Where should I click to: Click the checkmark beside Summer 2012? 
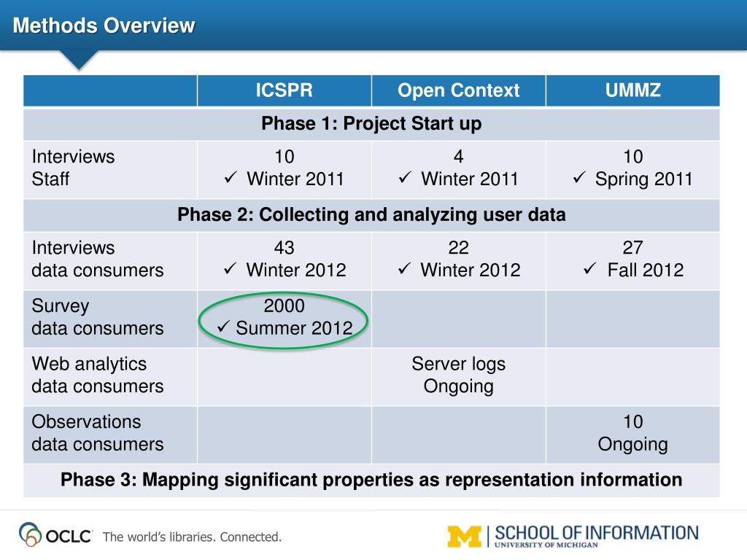click(223, 327)
